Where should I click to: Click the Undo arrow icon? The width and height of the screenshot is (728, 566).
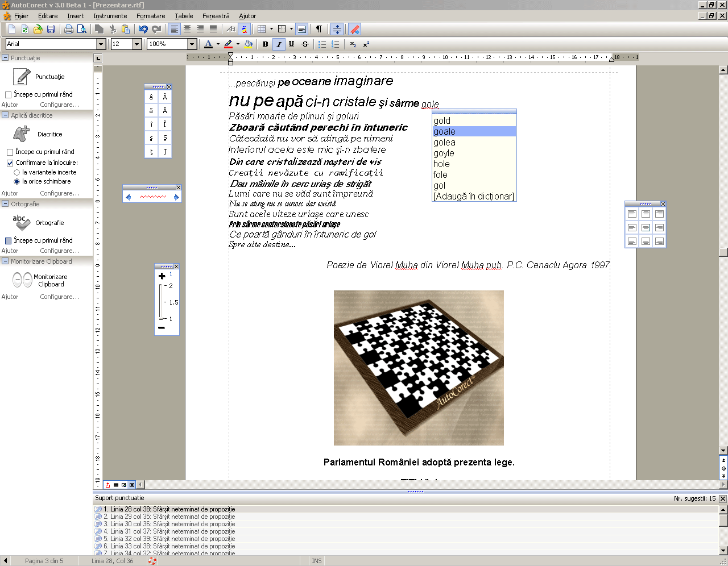click(143, 29)
